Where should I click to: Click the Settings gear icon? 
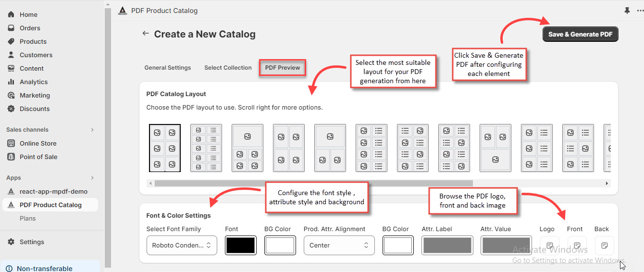click(x=11, y=242)
